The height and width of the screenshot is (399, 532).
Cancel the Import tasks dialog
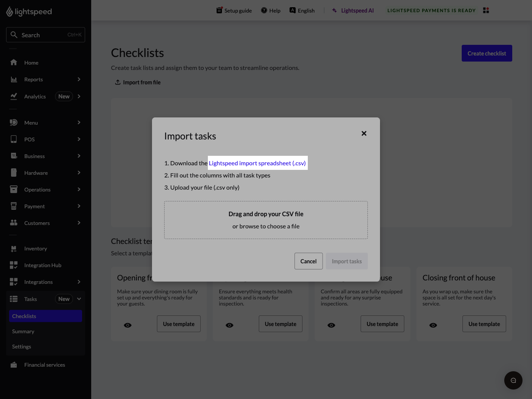pos(308,261)
